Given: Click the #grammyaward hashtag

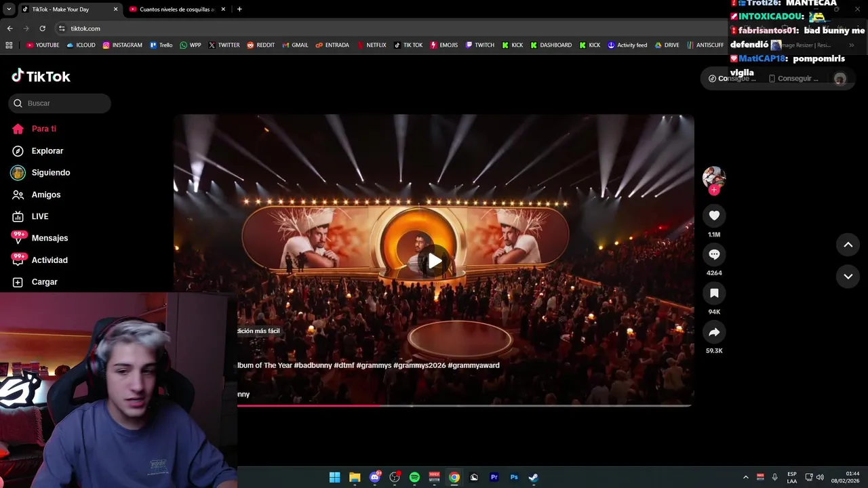Looking at the screenshot, I should [473, 365].
